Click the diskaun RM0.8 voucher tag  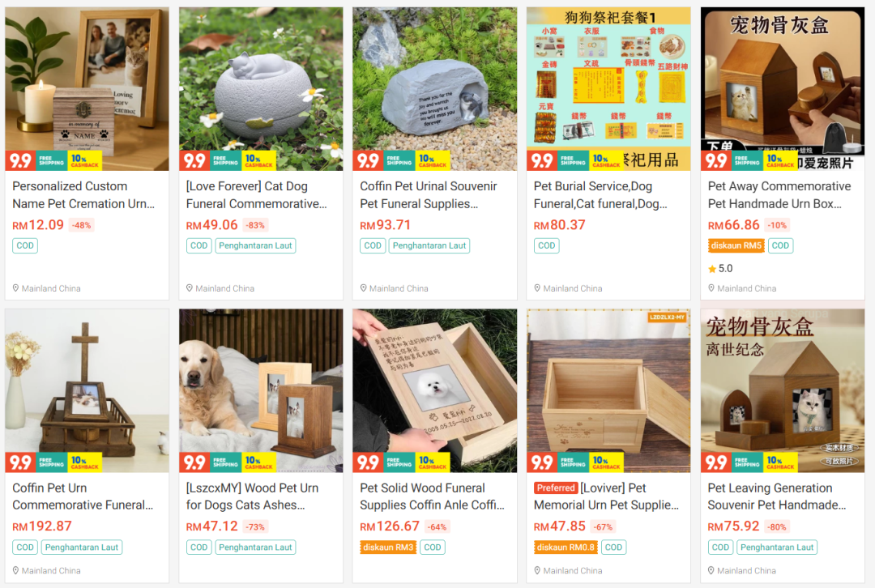click(x=566, y=548)
